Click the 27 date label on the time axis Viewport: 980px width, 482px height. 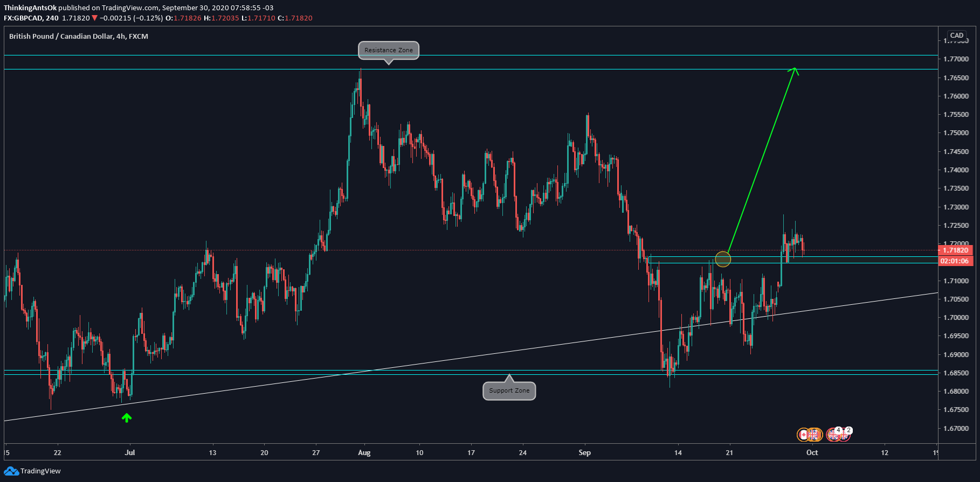tap(316, 453)
